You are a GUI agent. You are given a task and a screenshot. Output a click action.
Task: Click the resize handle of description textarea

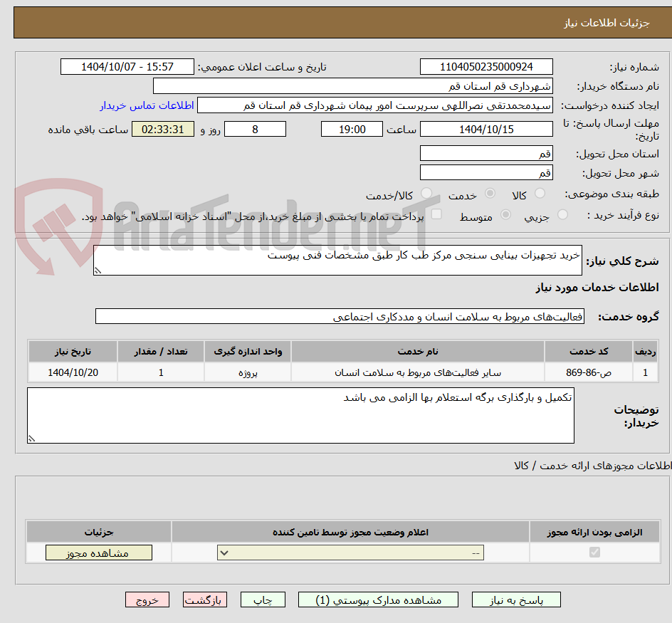pyautogui.click(x=98, y=271)
